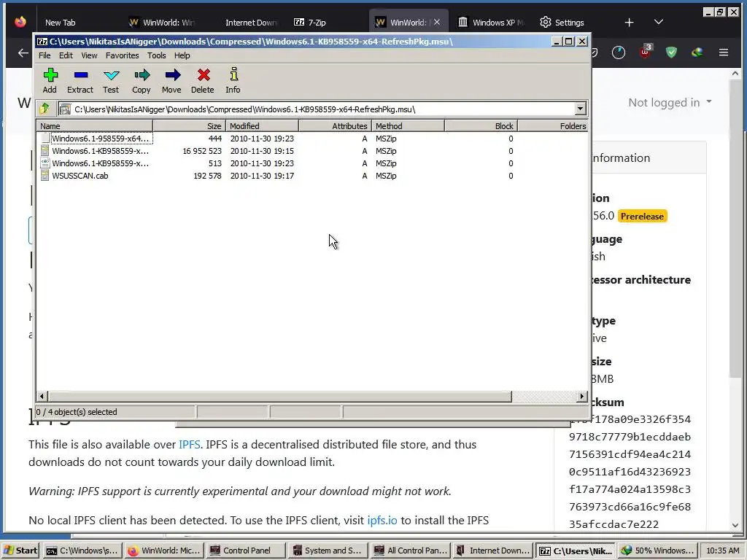Click the Firefox logo icon
The image size is (747, 560).
click(x=20, y=22)
